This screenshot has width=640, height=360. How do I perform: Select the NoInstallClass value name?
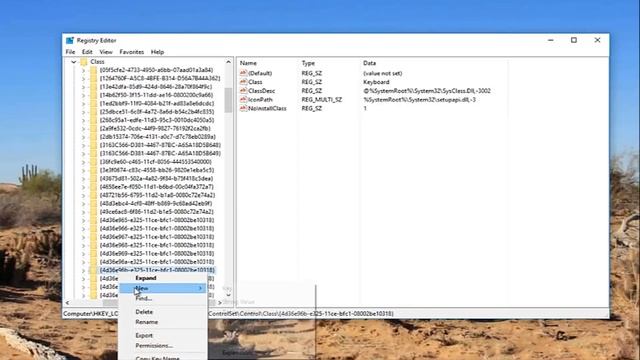pyautogui.click(x=267, y=108)
